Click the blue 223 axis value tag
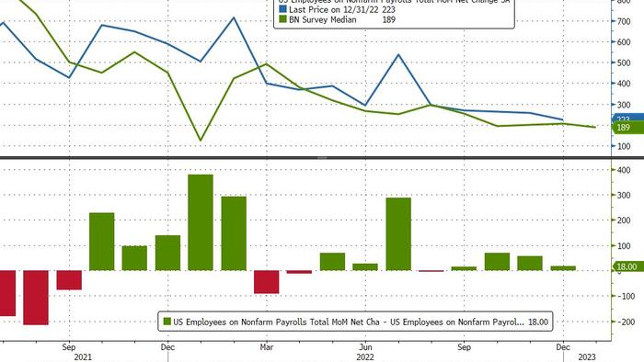The height and width of the screenshot is (362, 644). point(627,119)
